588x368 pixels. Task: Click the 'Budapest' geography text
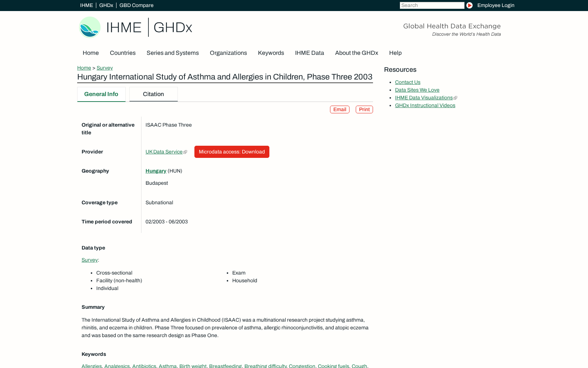157,183
